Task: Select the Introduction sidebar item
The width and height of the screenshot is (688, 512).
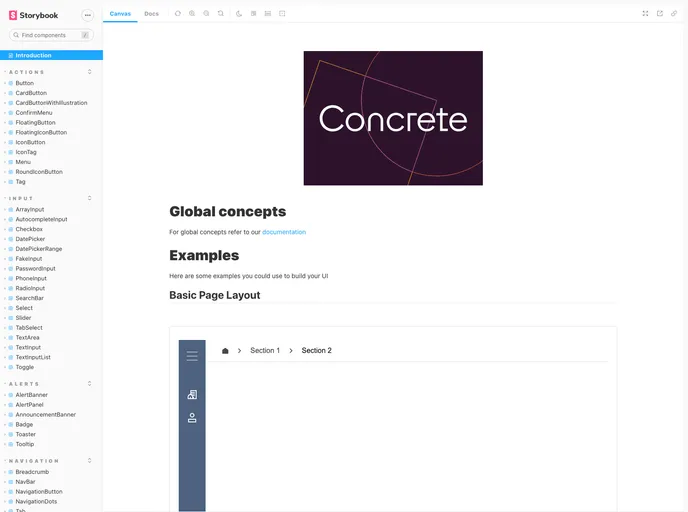Action: 51,55
